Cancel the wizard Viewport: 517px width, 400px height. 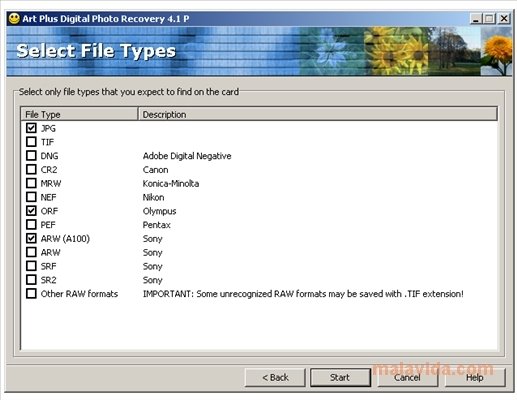click(x=407, y=377)
